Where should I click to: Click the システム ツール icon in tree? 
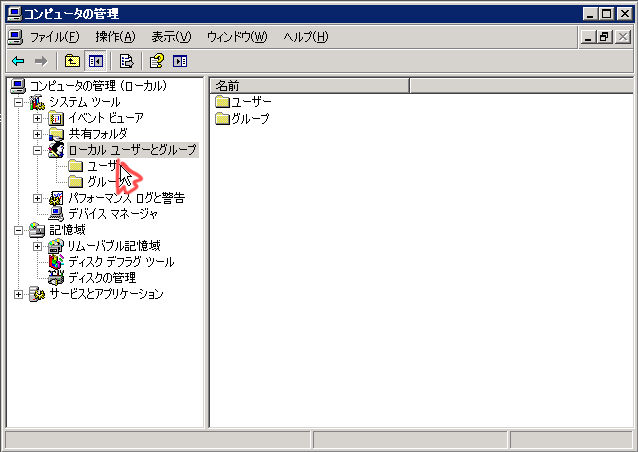(x=37, y=102)
